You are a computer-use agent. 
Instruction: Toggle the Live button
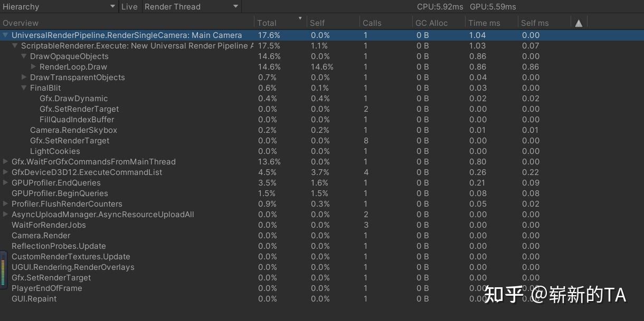tap(129, 7)
